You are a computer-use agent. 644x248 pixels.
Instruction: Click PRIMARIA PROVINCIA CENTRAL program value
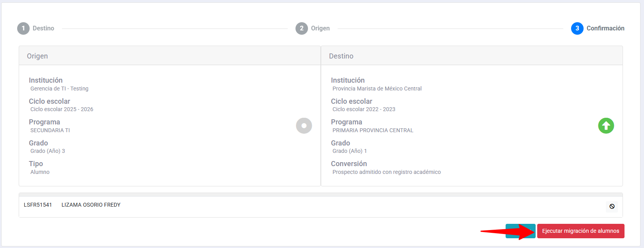(373, 130)
